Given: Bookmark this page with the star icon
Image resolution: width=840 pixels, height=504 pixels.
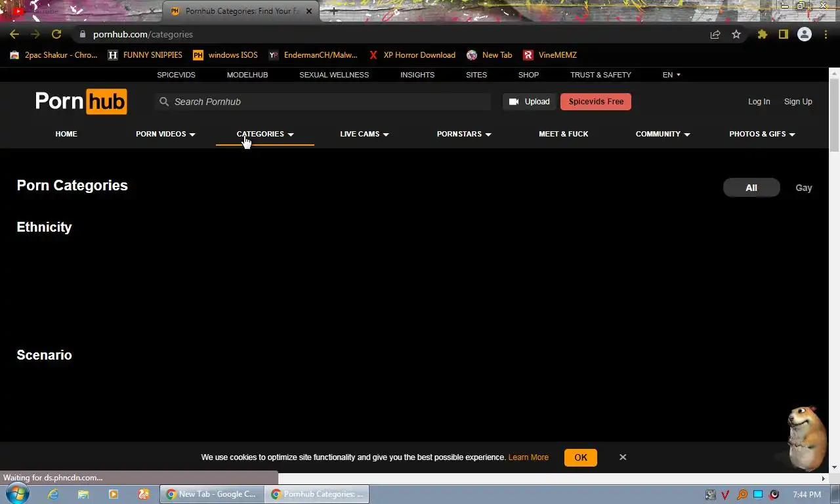Looking at the screenshot, I should click(736, 34).
